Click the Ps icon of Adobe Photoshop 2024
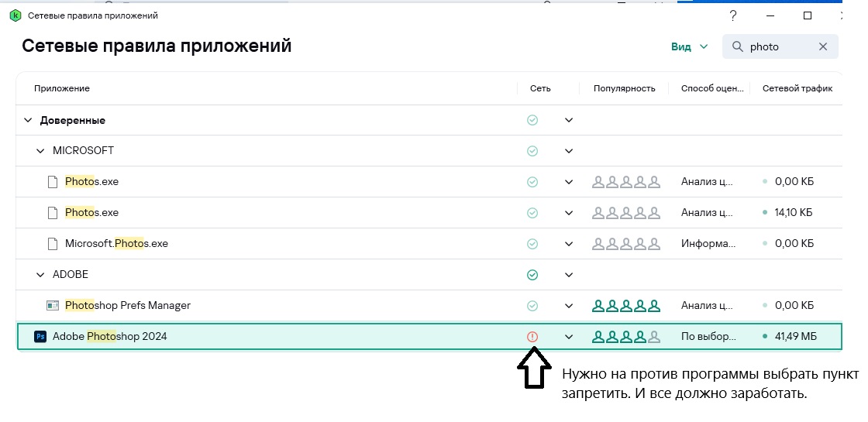Image resolution: width=868 pixels, height=422 pixels. (x=40, y=336)
